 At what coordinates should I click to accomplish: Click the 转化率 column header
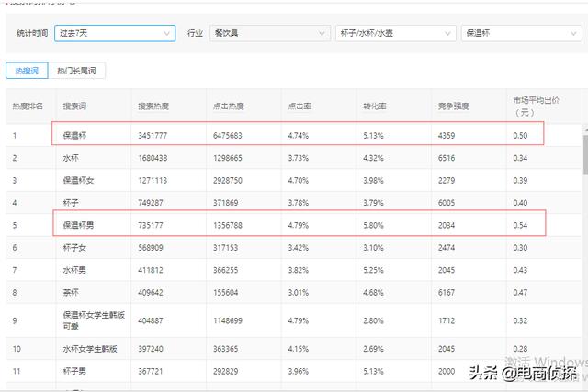375,106
